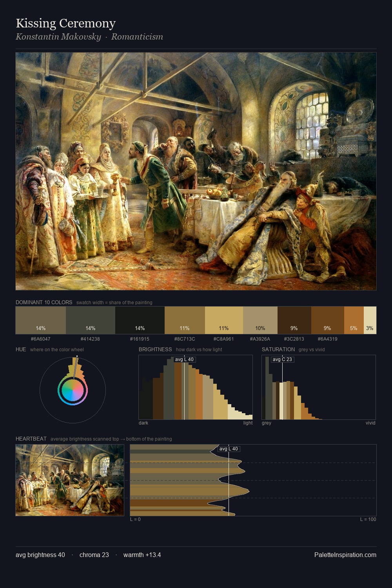Select the orange-brown 5% swatch
392x588 pixels.
coord(354,320)
